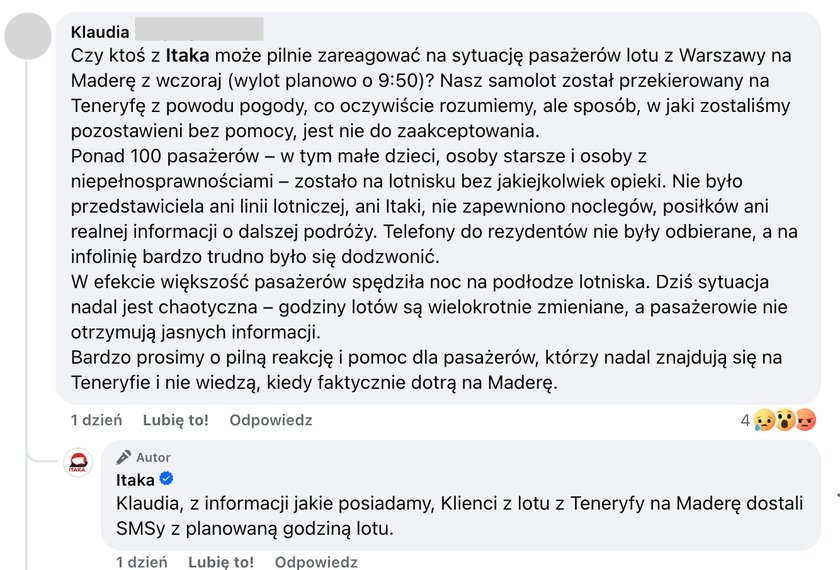This screenshot has height=570, width=840.
Task: Click the Autor badge label
Action: [x=154, y=457]
